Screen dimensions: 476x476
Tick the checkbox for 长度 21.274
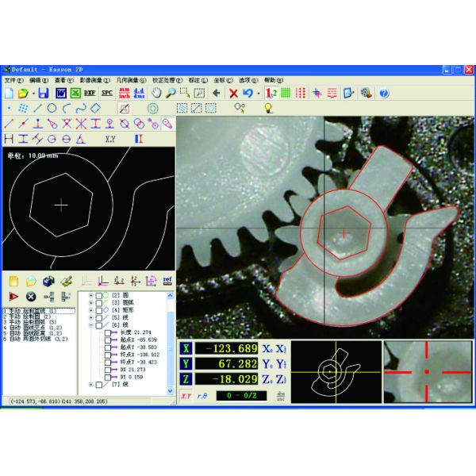point(107,334)
